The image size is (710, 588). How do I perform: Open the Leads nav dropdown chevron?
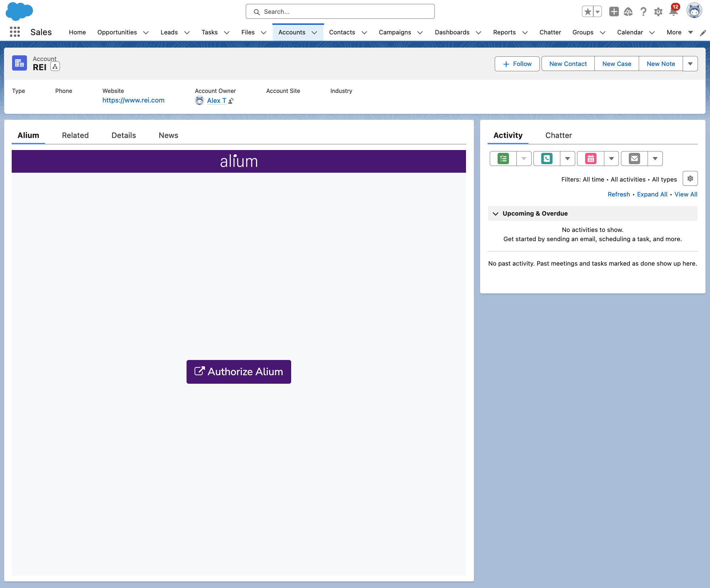pyautogui.click(x=187, y=33)
